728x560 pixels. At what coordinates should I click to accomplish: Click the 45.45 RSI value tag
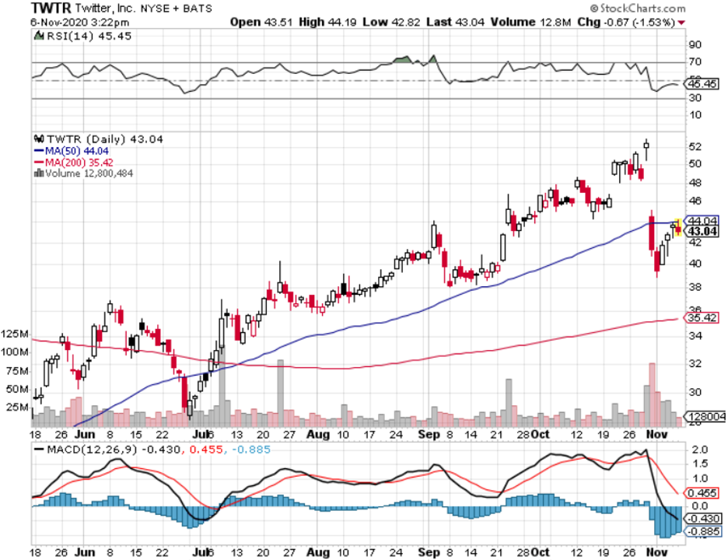coord(702,84)
